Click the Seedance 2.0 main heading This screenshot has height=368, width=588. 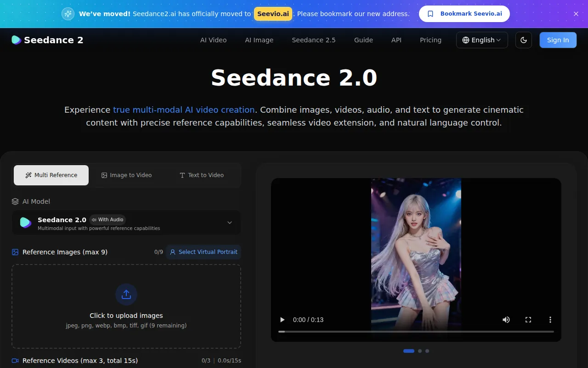tap(294, 77)
